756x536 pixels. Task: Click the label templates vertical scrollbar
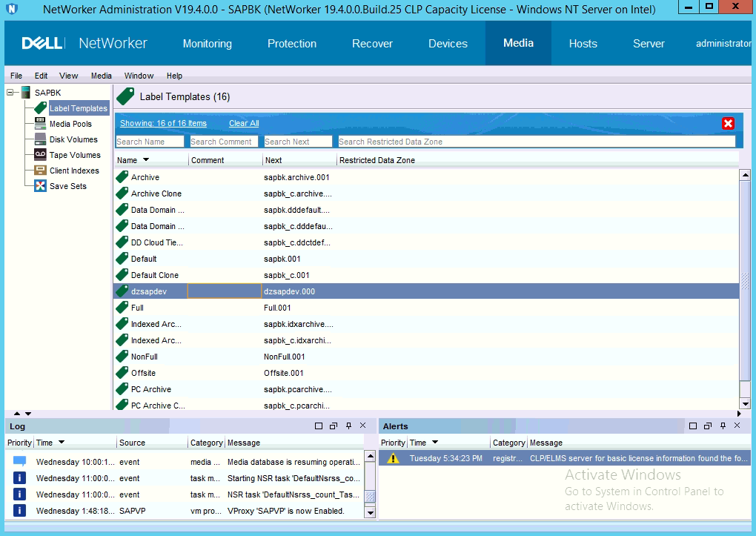[x=745, y=282]
